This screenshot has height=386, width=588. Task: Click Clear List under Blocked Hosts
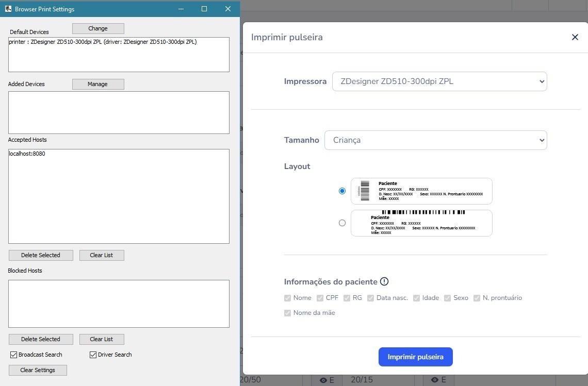point(101,339)
